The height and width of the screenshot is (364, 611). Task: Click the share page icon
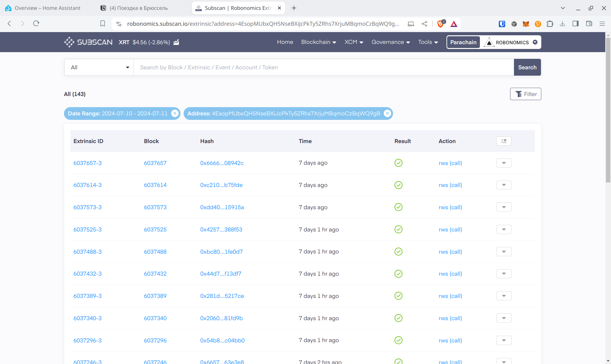[424, 24]
